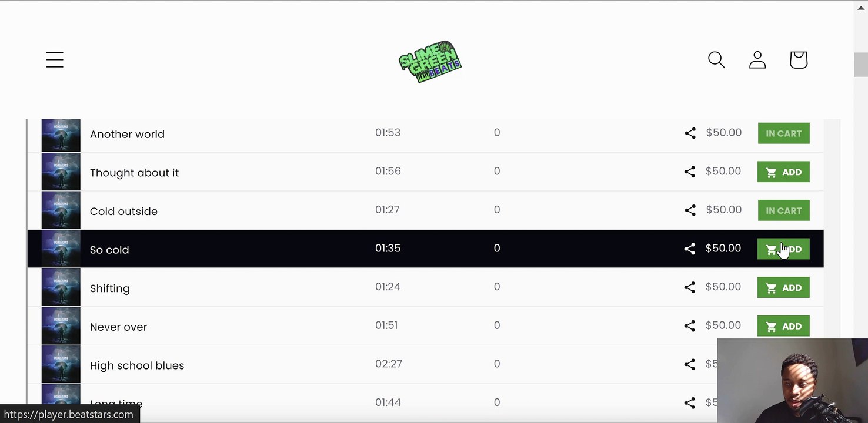Go to Slime Green Beats logo homepage
This screenshot has height=423, width=868.
(430, 62)
